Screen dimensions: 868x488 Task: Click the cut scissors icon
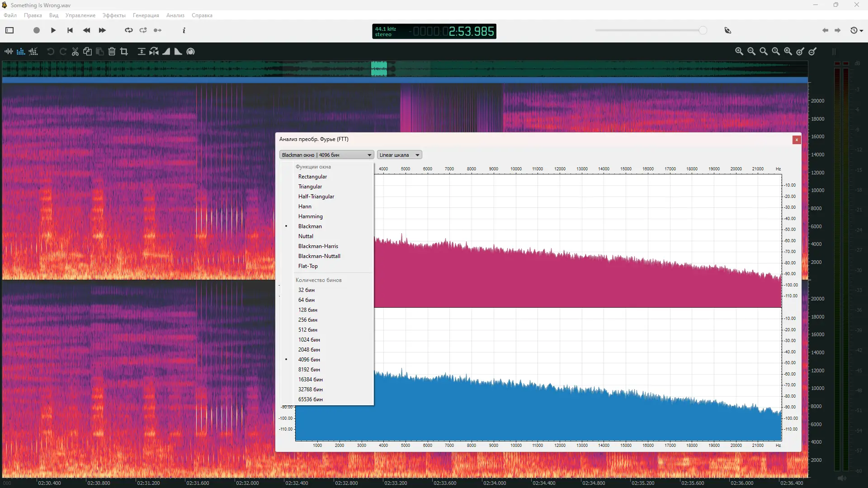point(75,52)
